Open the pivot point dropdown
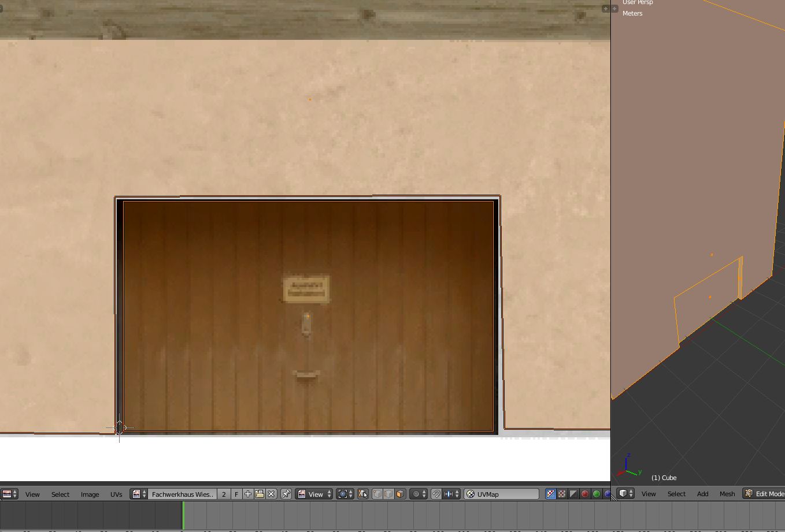The image size is (785, 532). (x=345, y=494)
